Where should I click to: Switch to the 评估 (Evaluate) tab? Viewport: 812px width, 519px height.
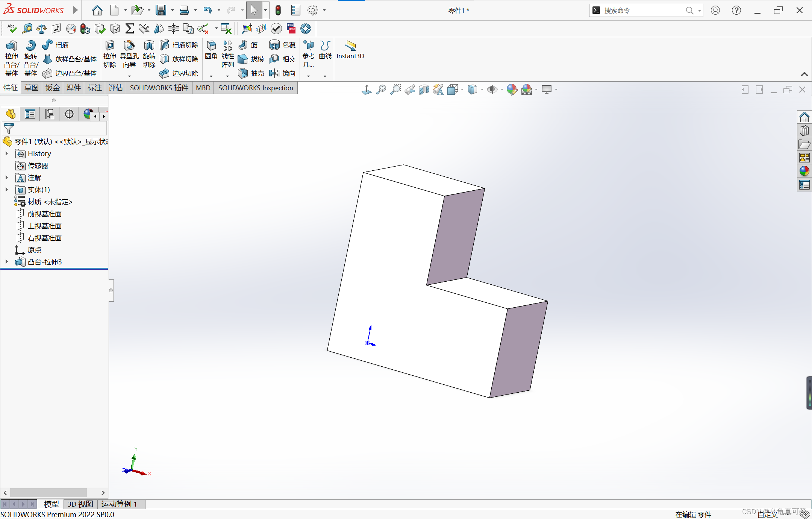pos(116,88)
